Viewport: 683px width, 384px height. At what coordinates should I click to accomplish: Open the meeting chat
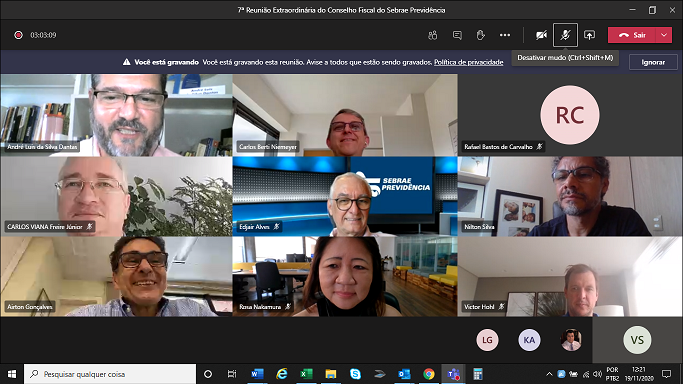[x=457, y=35]
